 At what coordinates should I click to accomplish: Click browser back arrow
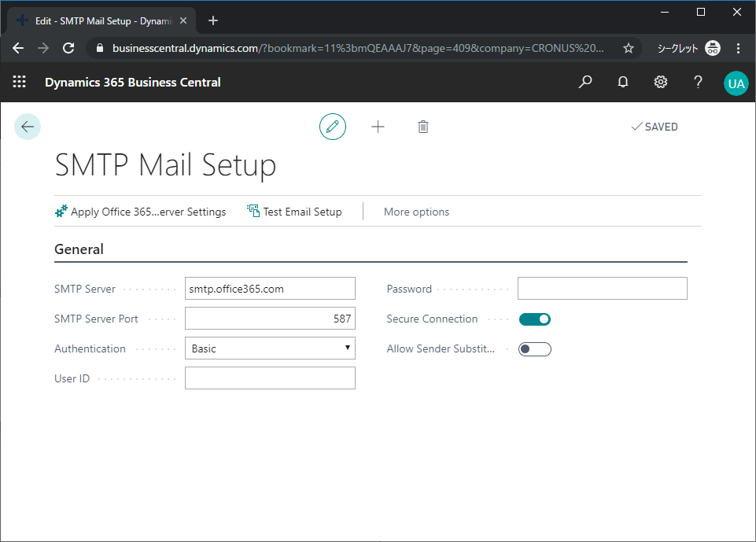[18, 48]
